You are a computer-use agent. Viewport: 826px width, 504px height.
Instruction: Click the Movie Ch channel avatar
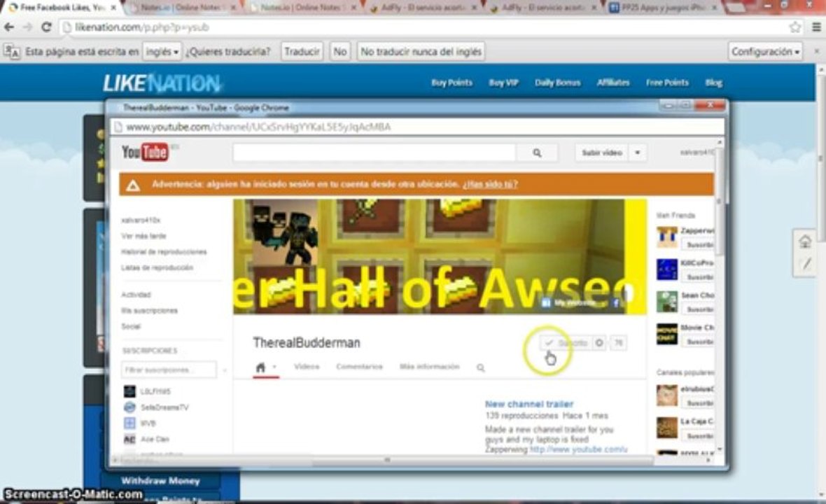[667, 334]
